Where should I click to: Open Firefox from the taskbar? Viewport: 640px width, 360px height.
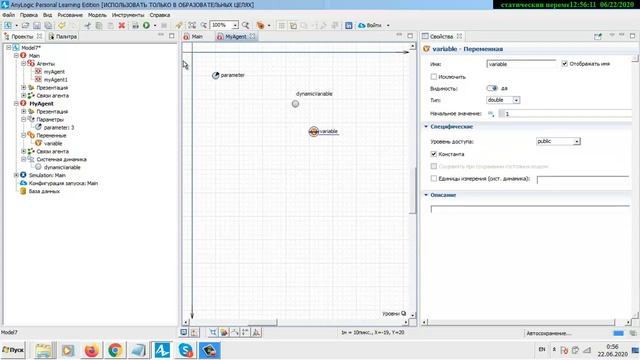(92, 350)
